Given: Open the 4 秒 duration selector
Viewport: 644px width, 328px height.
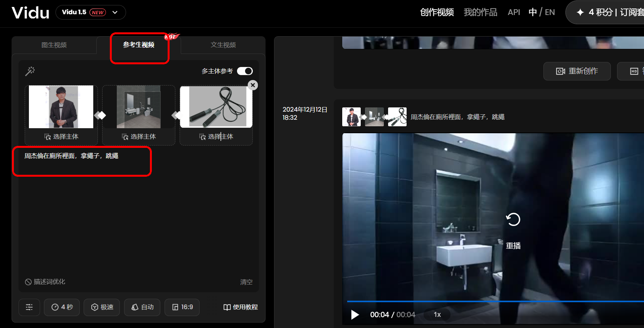Looking at the screenshot, I should click(62, 307).
